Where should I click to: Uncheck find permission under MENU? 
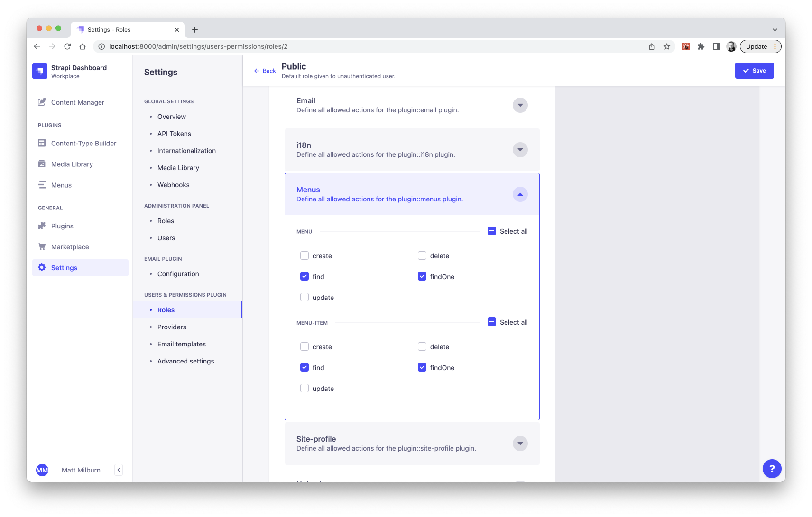pyautogui.click(x=304, y=277)
